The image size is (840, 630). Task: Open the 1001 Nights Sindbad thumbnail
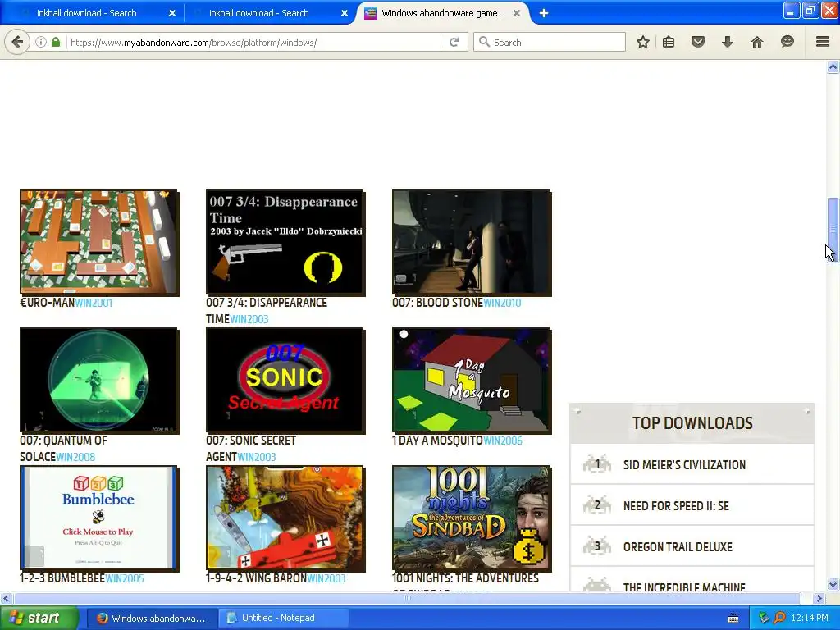click(x=472, y=518)
